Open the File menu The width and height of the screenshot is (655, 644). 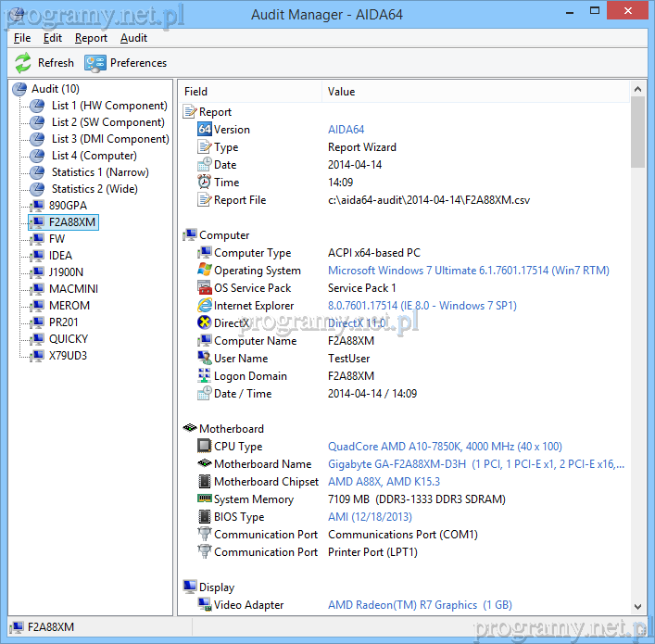click(x=22, y=38)
